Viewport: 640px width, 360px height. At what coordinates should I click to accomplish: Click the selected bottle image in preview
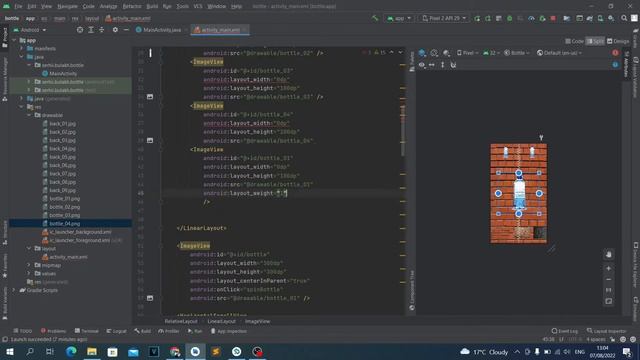click(519, 193)
